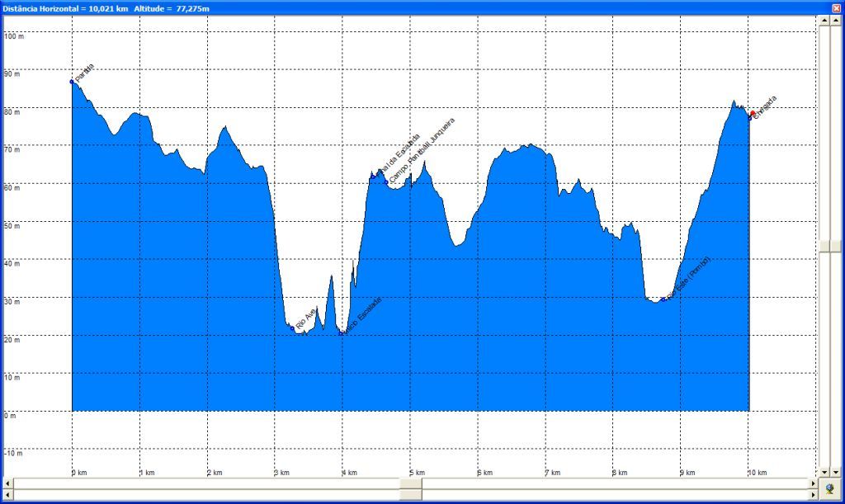Select the Campo Paintball Junqueira waypoint dot

point(386,182)
